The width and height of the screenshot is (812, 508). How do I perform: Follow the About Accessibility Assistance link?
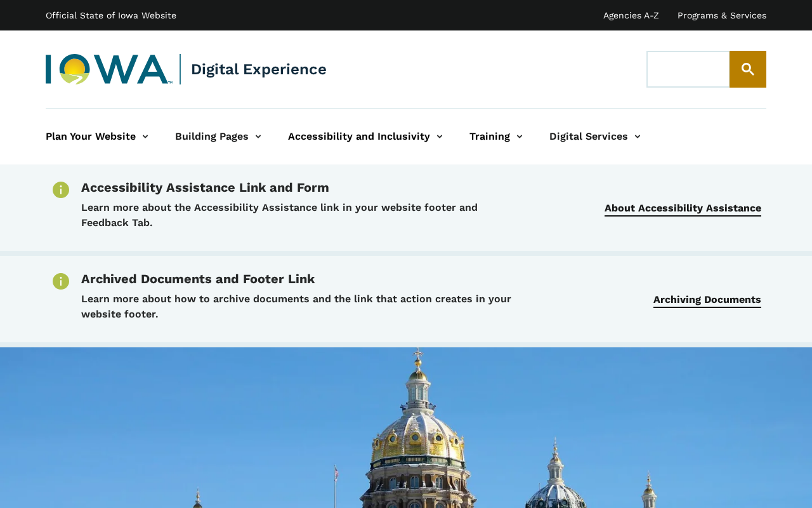(683, 208)
